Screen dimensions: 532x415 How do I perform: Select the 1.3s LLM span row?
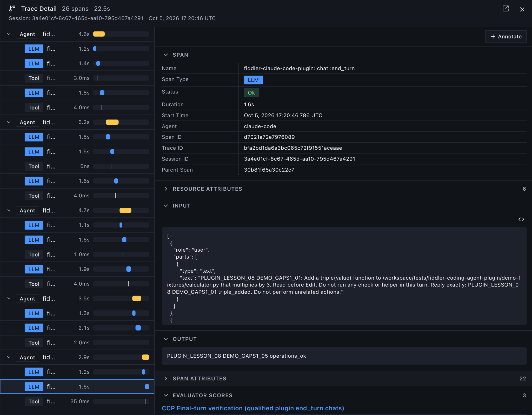click(77, 313)
